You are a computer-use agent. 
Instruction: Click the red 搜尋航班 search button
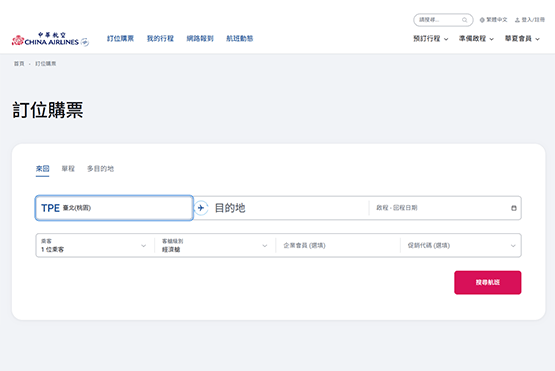point(487,282)
